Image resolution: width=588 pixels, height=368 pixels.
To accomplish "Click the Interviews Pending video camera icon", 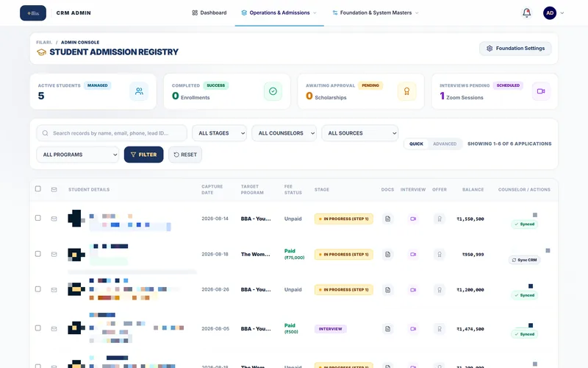I will 541,91.
